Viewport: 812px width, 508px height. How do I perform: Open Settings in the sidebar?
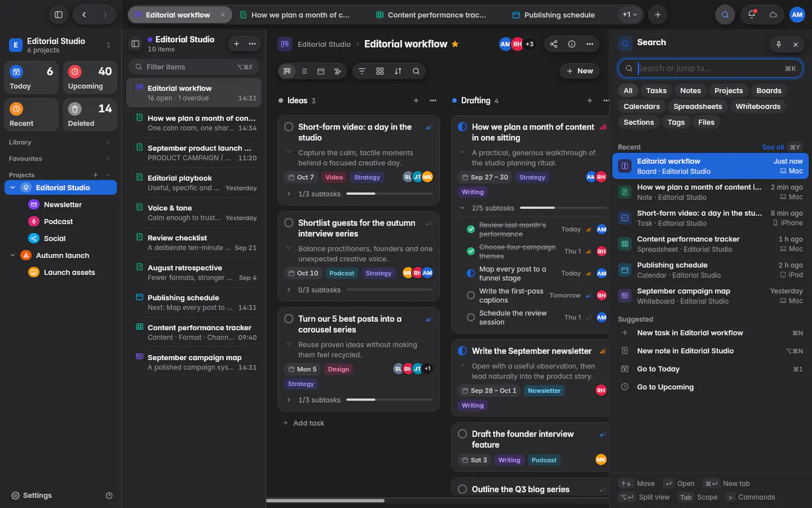click(32, 495)
